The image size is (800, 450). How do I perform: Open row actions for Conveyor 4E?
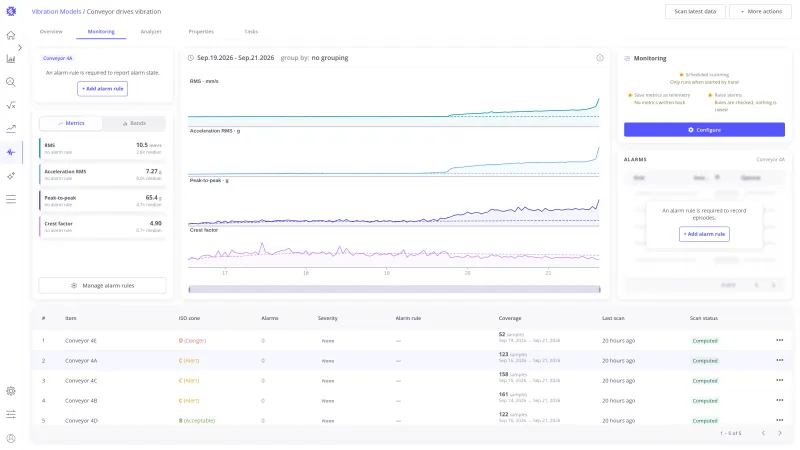point(779,340)
